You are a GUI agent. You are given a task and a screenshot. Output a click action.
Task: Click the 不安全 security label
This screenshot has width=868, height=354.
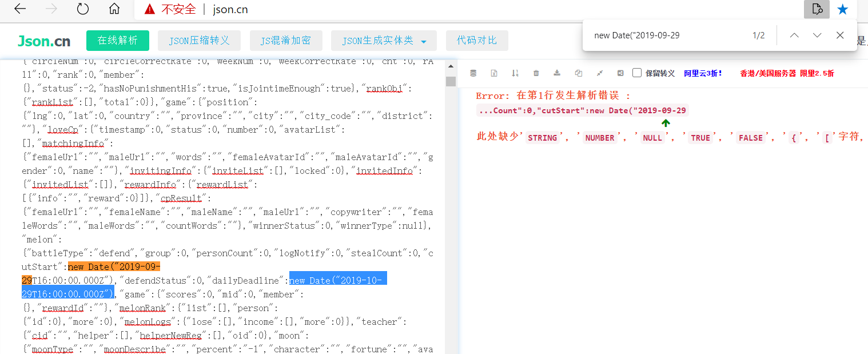[x=178, y=9]
